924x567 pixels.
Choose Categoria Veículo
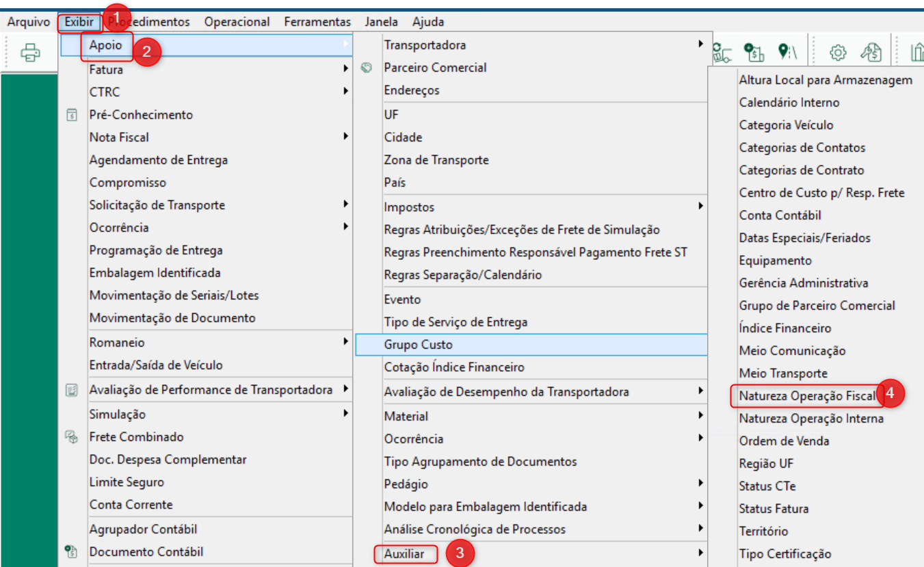(787, 125)
